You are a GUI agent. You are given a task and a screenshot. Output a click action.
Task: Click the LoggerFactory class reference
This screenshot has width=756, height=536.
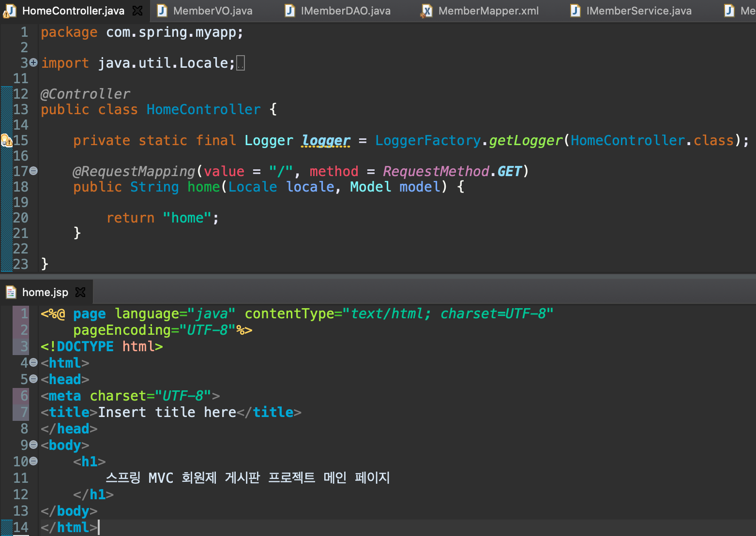coord(428,140)
